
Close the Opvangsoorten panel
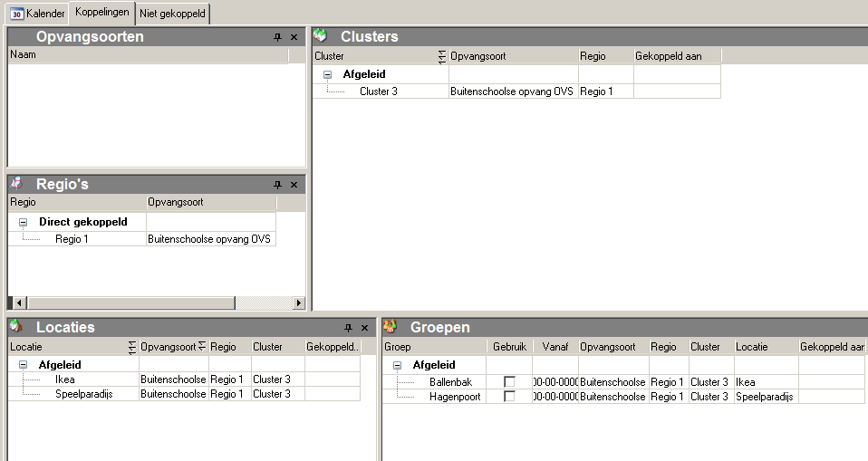pos(294,37)
